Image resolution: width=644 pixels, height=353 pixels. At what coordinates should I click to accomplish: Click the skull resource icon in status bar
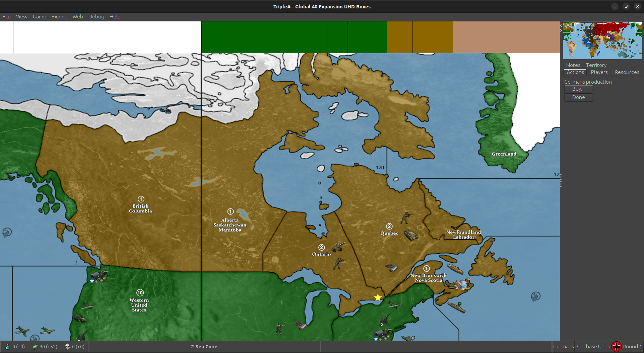click(68, 347)
